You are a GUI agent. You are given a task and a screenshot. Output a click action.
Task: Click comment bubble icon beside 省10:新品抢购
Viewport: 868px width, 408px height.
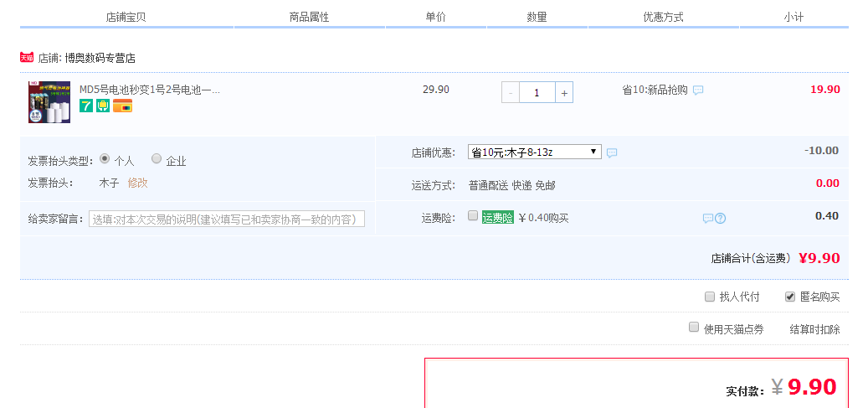698,90
